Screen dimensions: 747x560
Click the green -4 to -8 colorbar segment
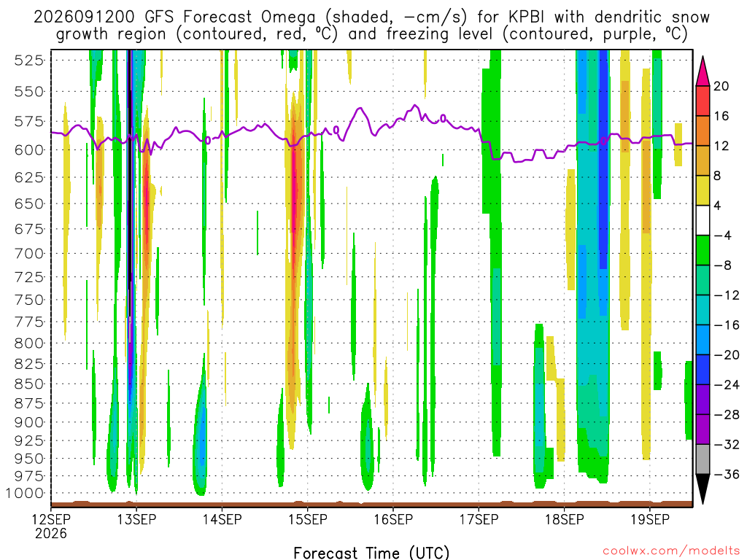pos(703,251)
